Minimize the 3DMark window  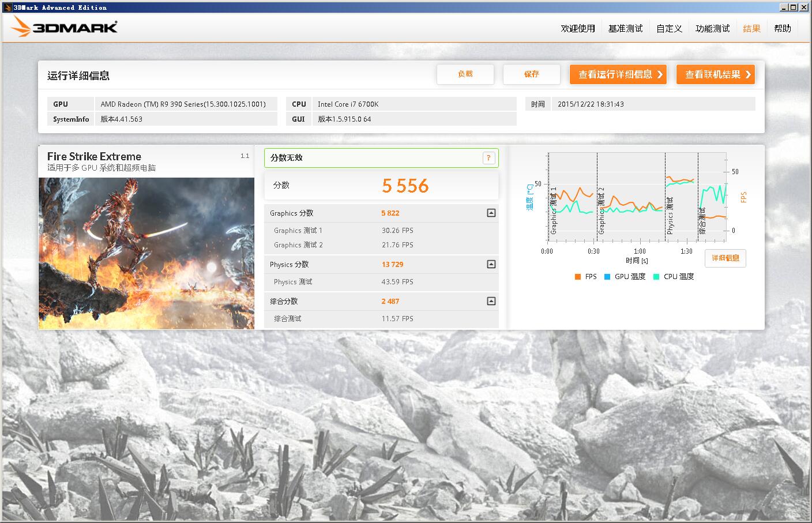pyautogui.click(x=784, y=7)
